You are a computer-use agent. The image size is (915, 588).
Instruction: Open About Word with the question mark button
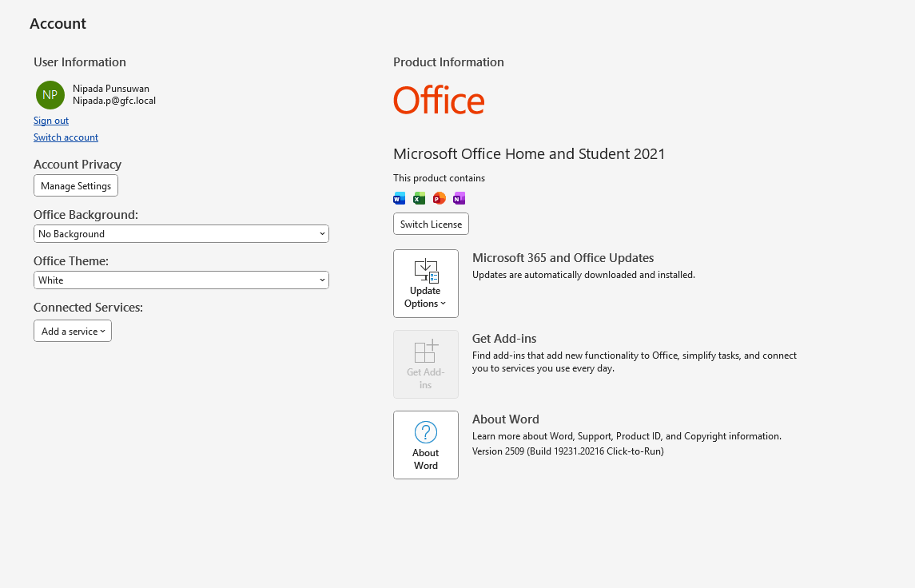pos(425,445)
